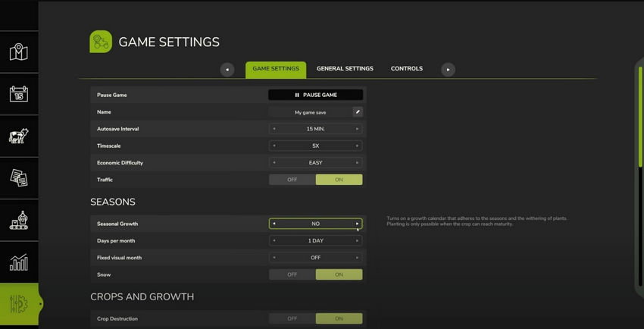The height and width of the screenshot is (329, 644).
Task: Click the pencil edit icon beside game name
Action: coord(358,112)
